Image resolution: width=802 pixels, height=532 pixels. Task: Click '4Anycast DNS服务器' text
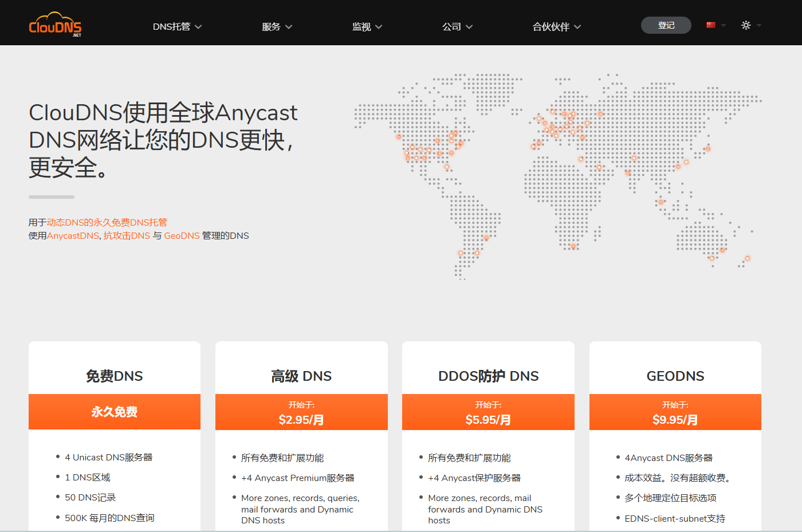(x=669, y=458)
